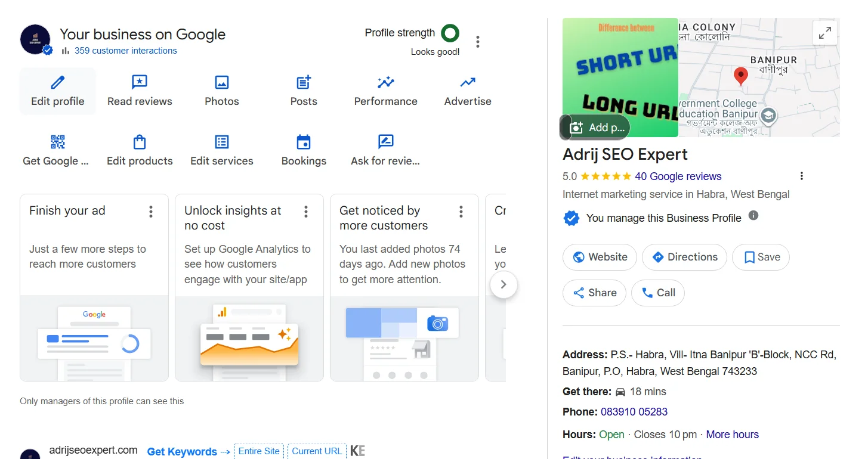Open Bookings calendar icon

click(304, 142)
